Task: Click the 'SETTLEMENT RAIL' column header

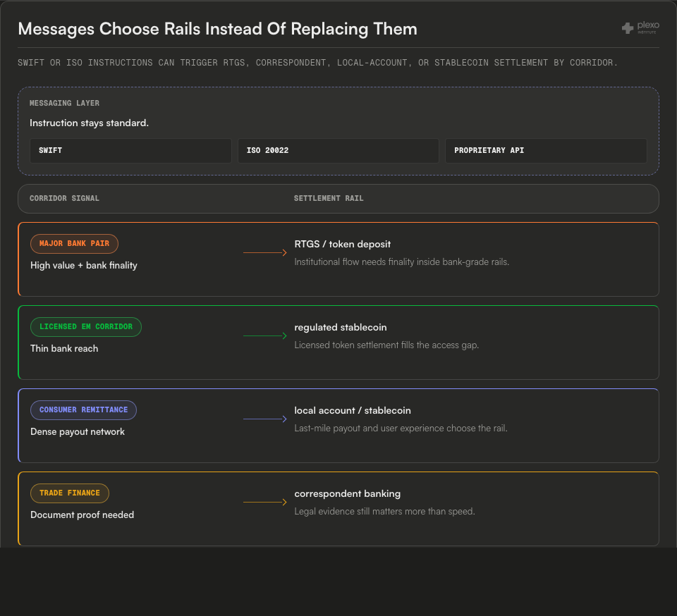Action: pos(329,199)
